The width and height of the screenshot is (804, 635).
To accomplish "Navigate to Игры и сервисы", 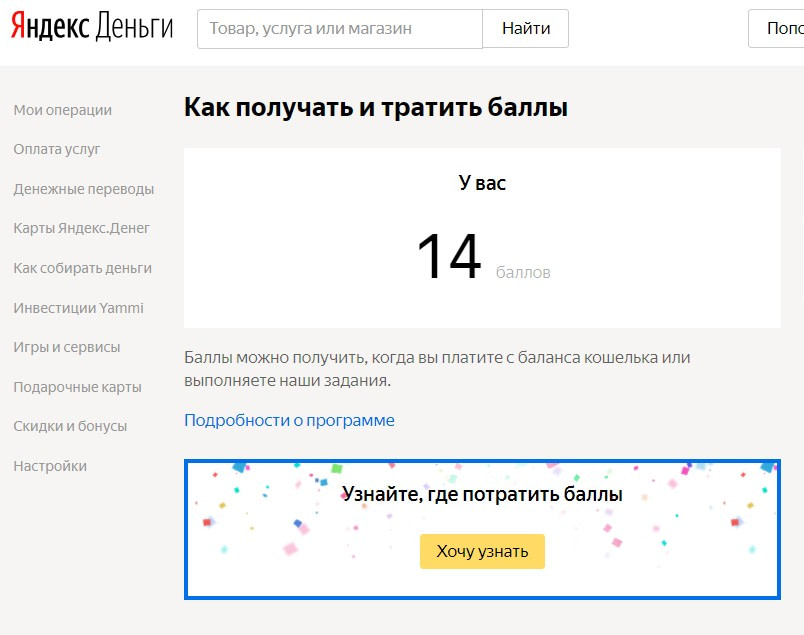I will click(67, 347).
